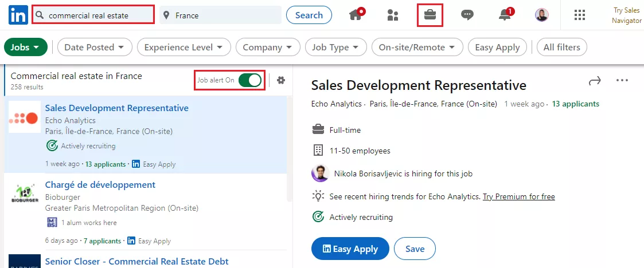Open the Jobs category dropdown
Viewport: 644px width, 268px height.
pos(25,47)
